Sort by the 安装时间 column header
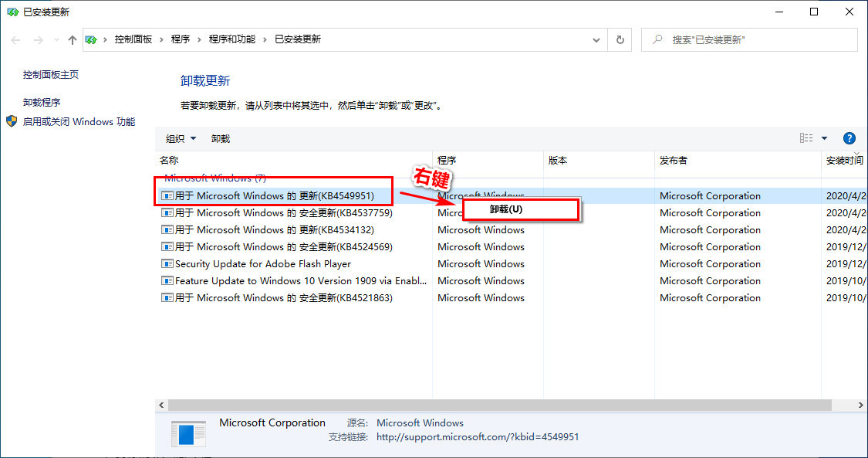Image resolution: width=868 pixels, height=458 pixels. 844,160
